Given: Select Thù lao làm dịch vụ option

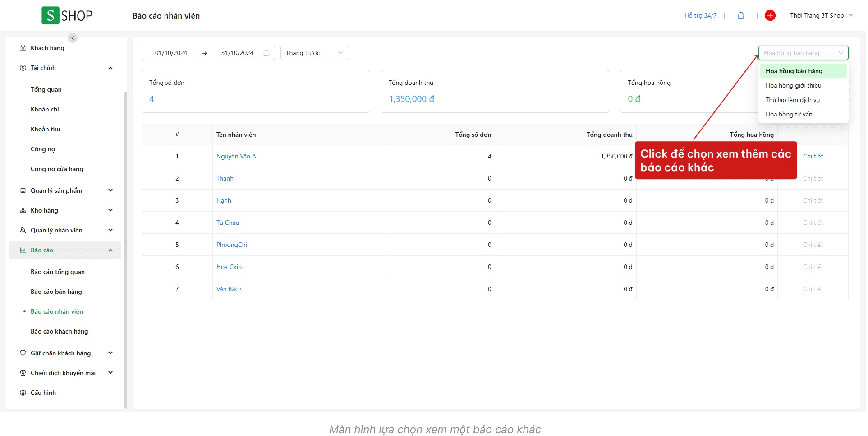Looking at the screenshot, I should [803, 100].
